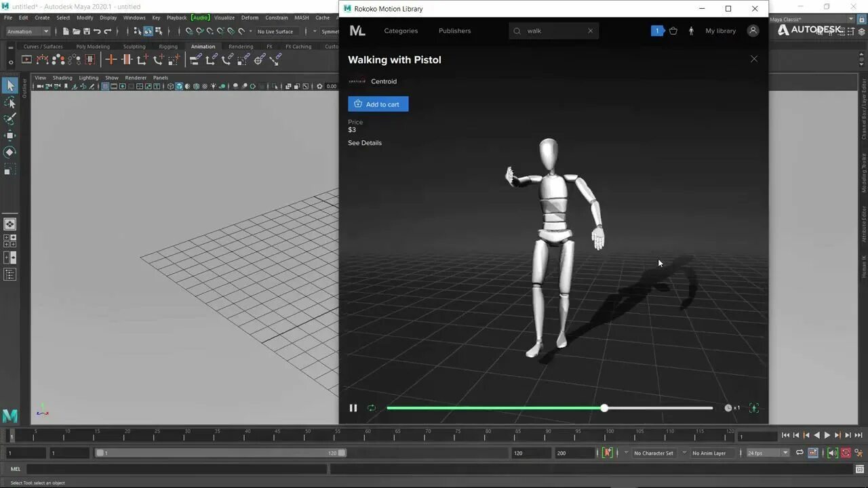Click Add to cart button
Screen dimensions: 868x488
coord(378,104)
